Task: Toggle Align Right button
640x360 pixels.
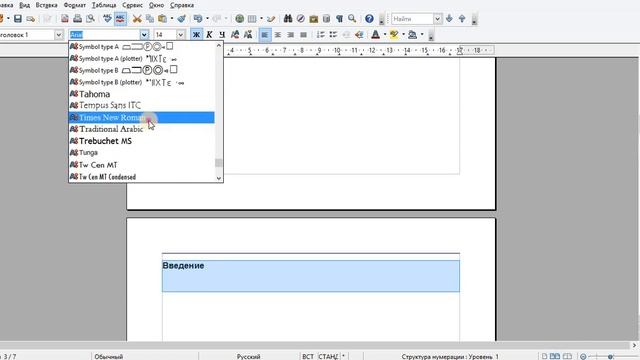Action: 290,35
